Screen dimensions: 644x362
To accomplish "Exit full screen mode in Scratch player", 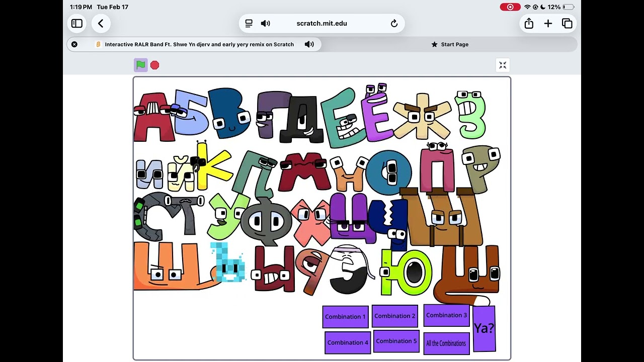I will 503,65.
